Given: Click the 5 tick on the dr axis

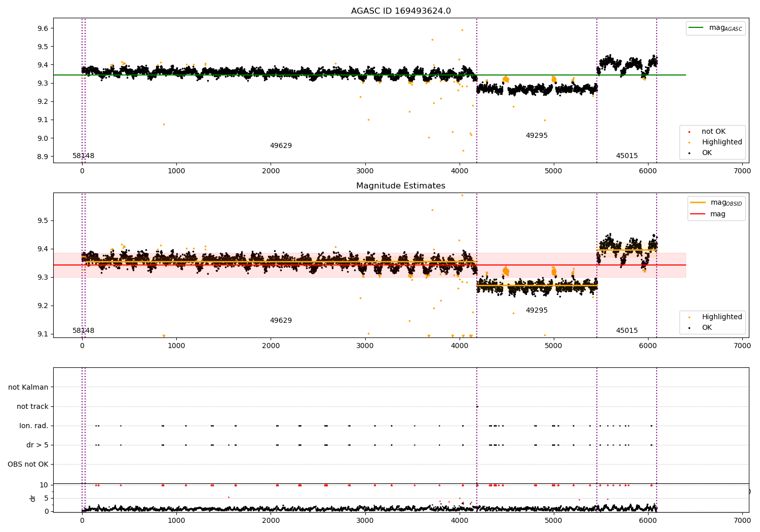Looking at the screenshot, I should point(47,498).
